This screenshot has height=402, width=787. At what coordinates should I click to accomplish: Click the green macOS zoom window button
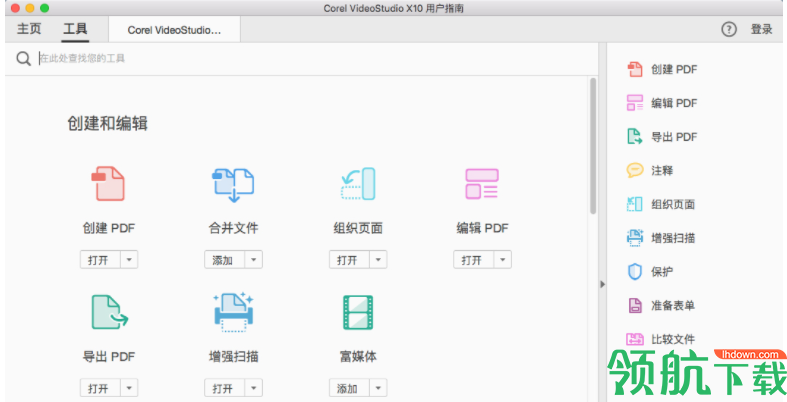pyautogui.click(x=45, y=8)
